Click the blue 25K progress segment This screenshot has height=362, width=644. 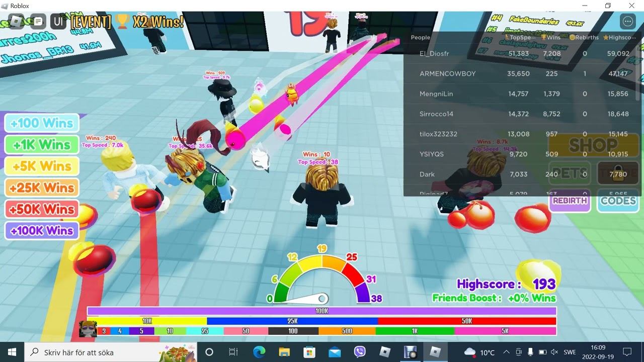tap(292, 321)
